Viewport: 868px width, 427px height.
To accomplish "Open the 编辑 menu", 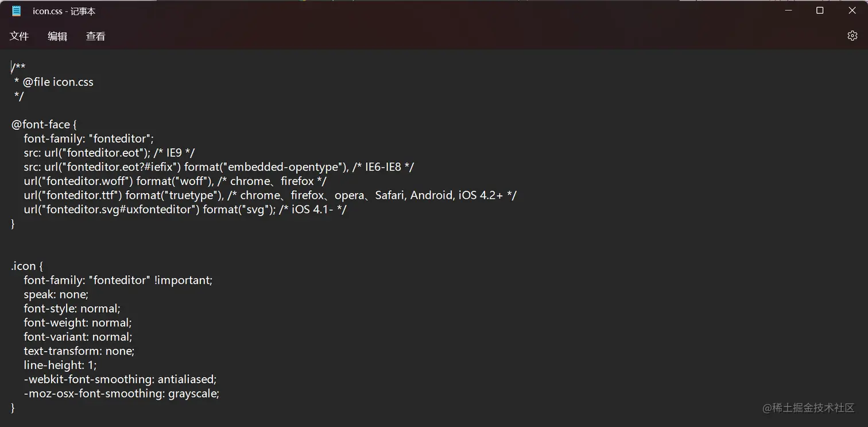I will coord(57,36).
